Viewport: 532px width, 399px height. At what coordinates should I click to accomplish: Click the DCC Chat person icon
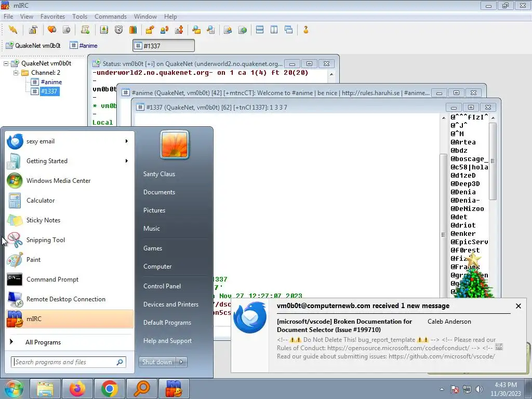coord(165,30)
